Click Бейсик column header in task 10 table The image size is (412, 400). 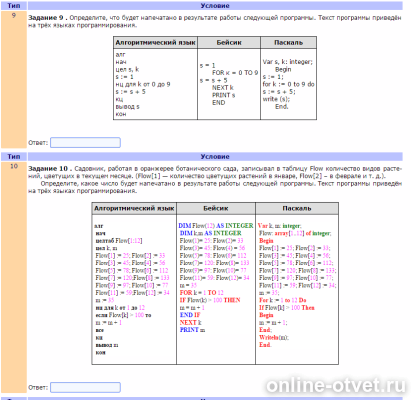[x=216, y=208]
